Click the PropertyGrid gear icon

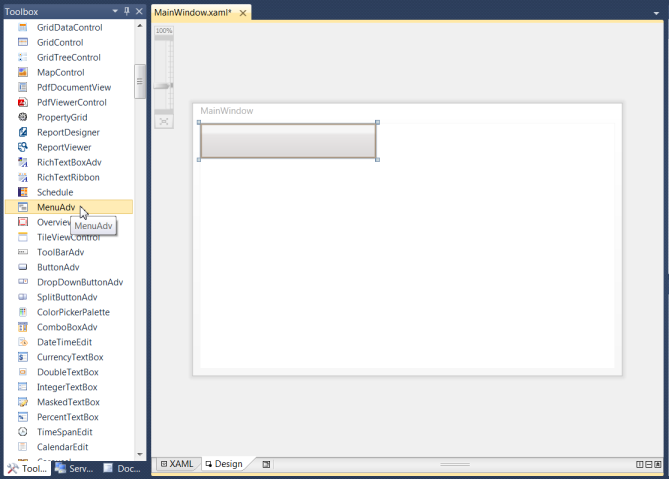click(23, 117)
